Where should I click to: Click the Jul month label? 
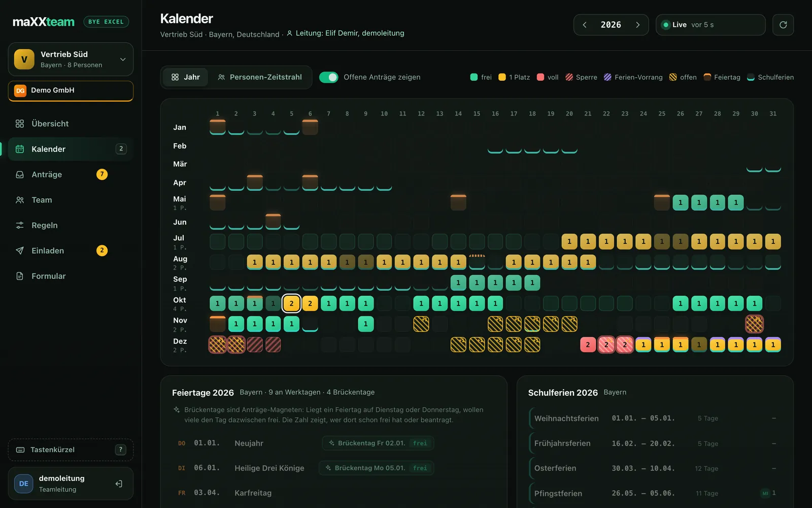(x=179, y=238)
